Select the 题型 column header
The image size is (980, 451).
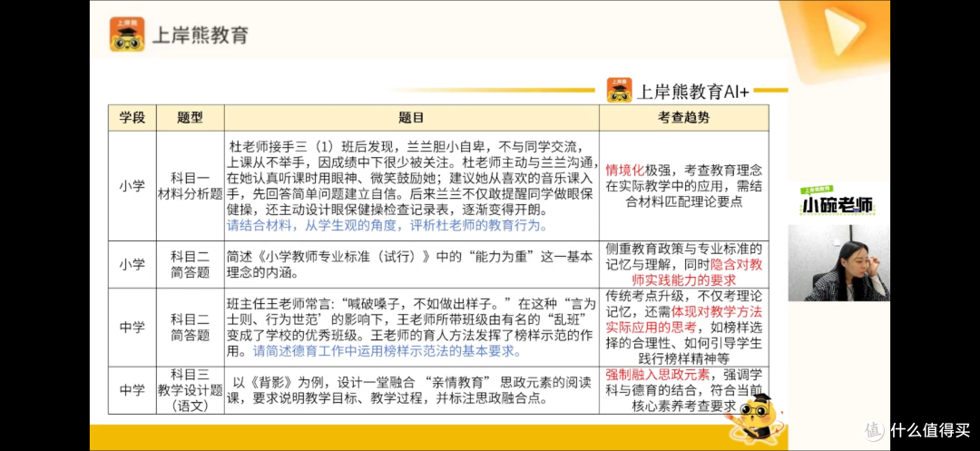tap(191, 117)
